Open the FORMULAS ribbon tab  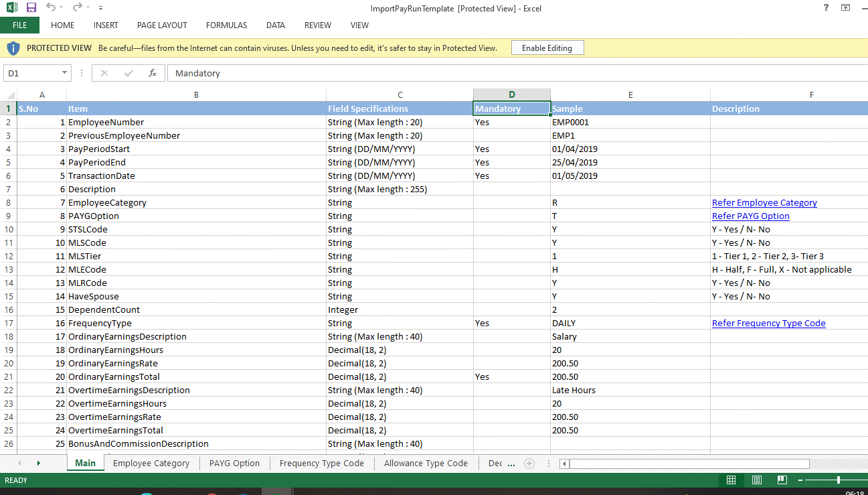pyautogui.click(x=226, y=25)
